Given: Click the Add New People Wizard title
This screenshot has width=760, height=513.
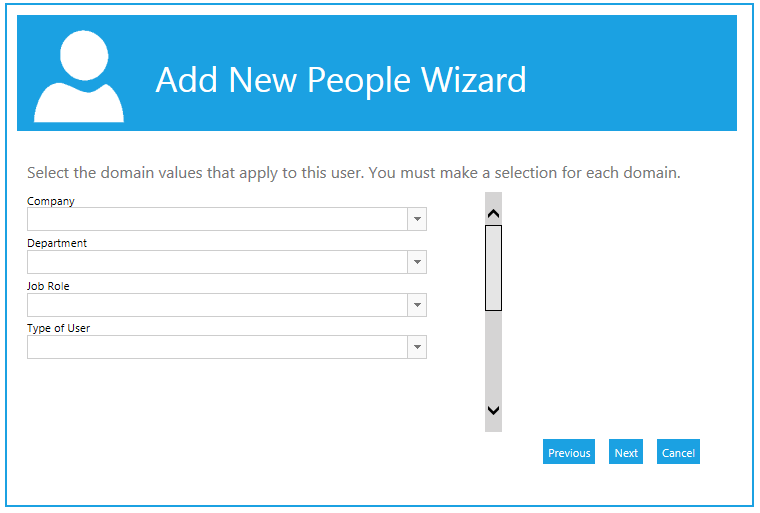Looking at the screenshot, I should click(341, 79).
